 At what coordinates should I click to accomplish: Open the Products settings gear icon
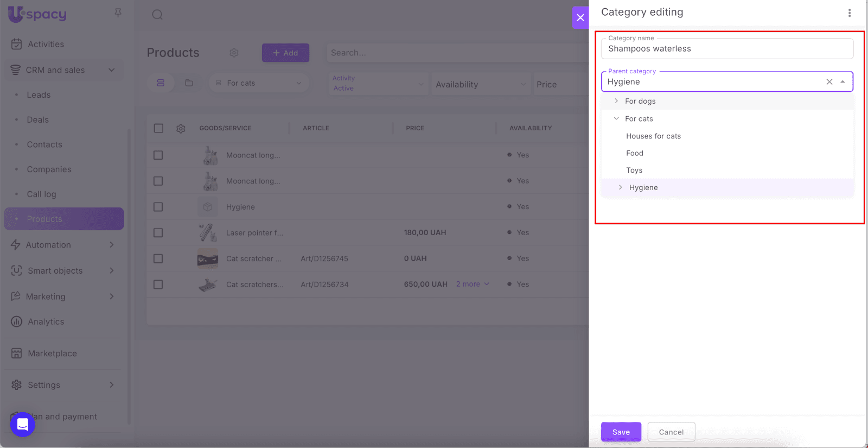coord(234,53)
